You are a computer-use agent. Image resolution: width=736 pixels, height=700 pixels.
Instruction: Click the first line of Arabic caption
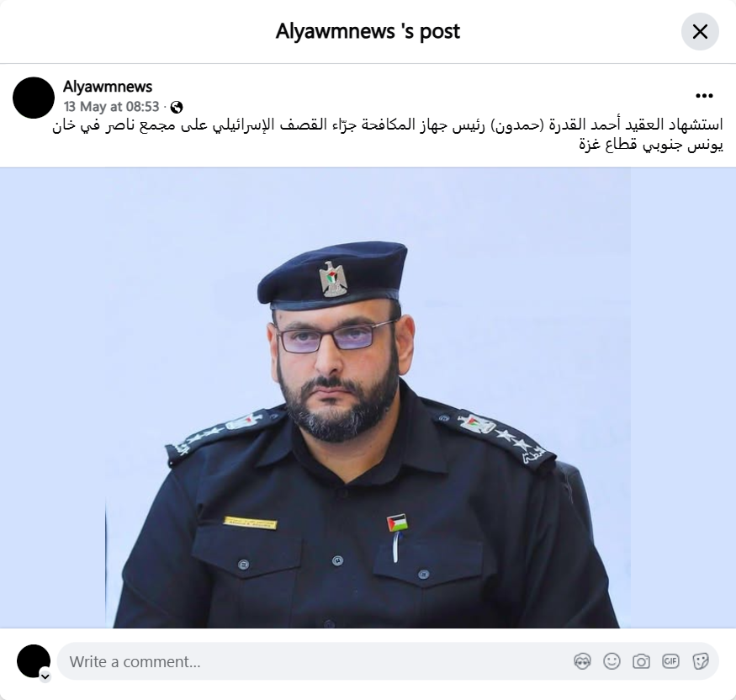pyautogui.click(x=387, y=125)
